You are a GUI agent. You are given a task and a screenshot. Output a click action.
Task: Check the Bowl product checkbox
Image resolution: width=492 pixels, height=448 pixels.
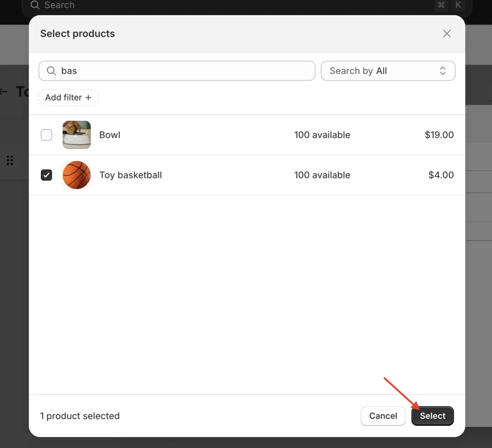46,135
